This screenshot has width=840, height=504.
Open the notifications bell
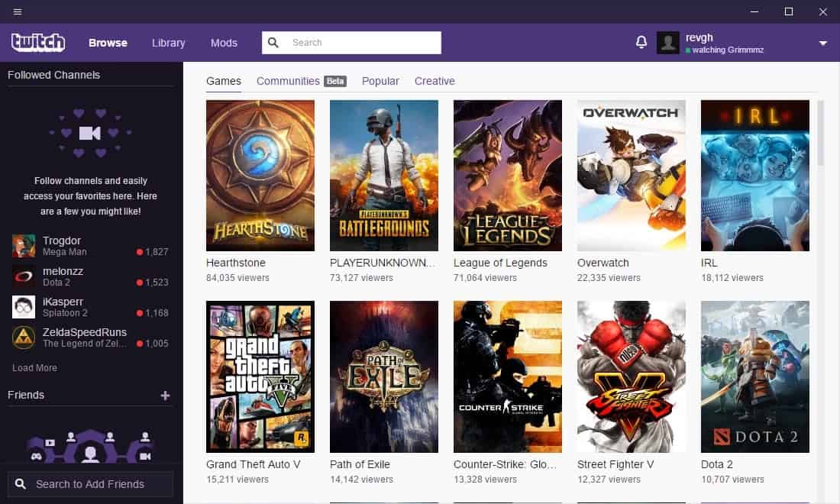[641, 41]
